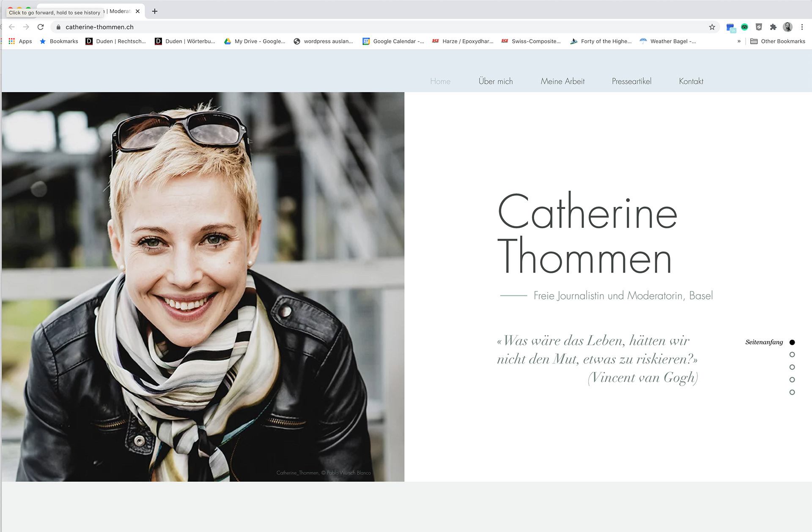Open the Chrome profile avatar
Image resolution: width=812 pixels, height=532 pixels.
pos(787,27)
